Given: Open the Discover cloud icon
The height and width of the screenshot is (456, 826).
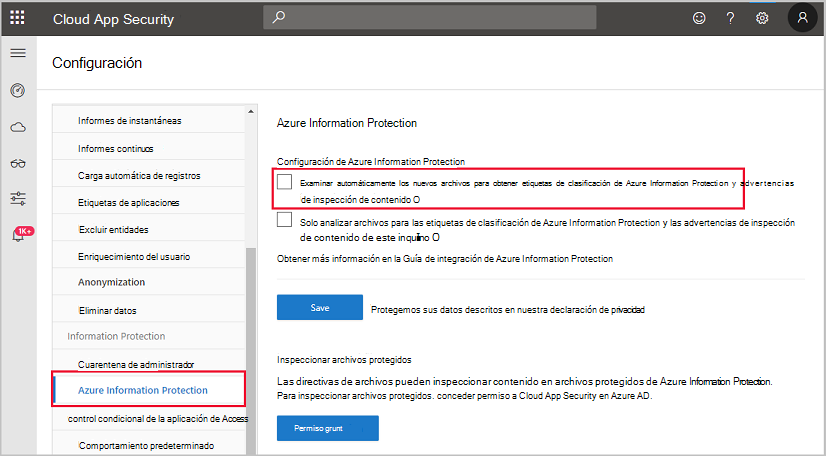Looking at the screenshot, I should [18, 127].
